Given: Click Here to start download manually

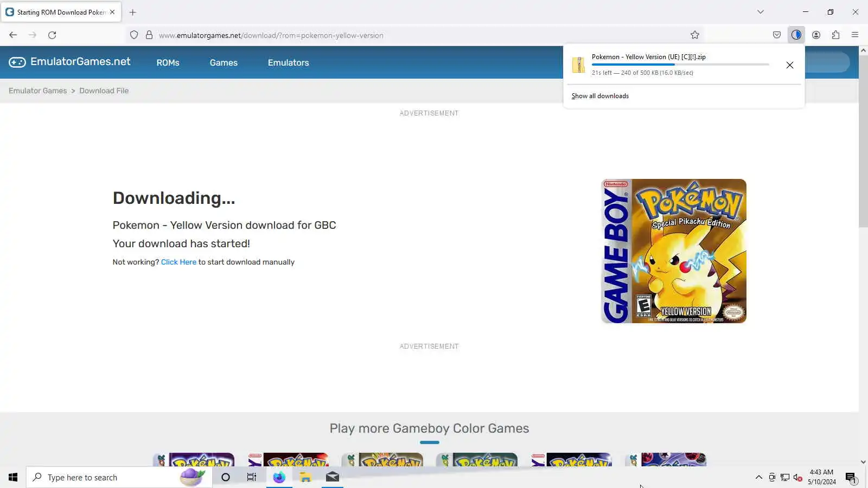Looking at the screenshot, I should click(178, 262).
